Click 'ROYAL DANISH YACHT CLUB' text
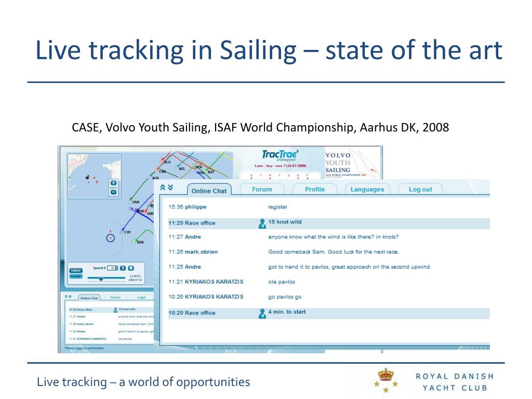Viewport: 532px width, 399px height. click(455, 382)
